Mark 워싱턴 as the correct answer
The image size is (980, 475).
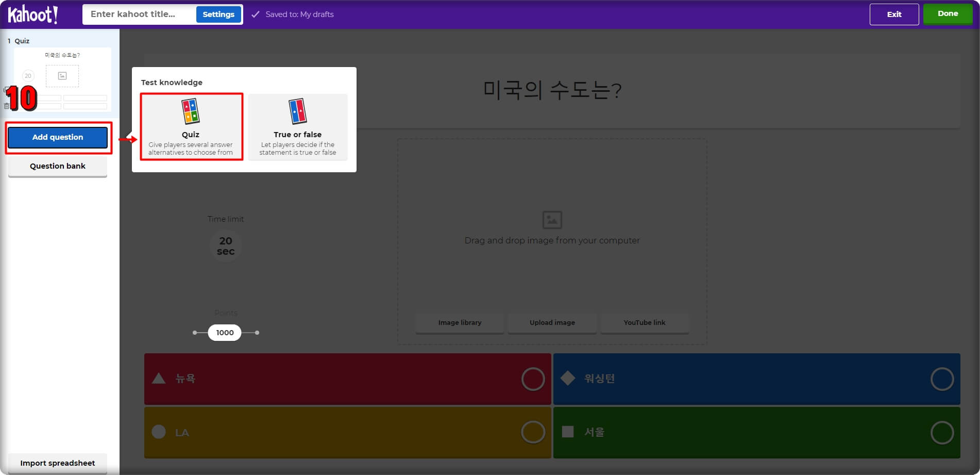942,379
